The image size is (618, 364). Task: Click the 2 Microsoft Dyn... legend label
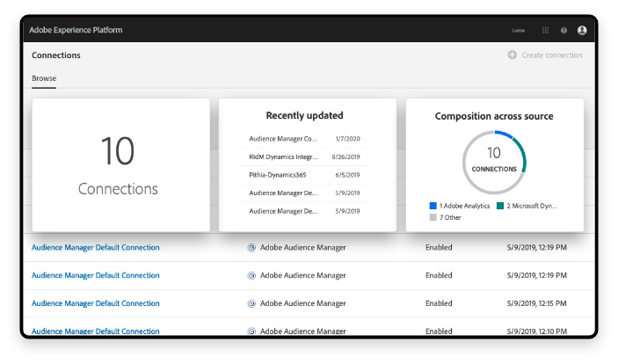pos(532,206)
